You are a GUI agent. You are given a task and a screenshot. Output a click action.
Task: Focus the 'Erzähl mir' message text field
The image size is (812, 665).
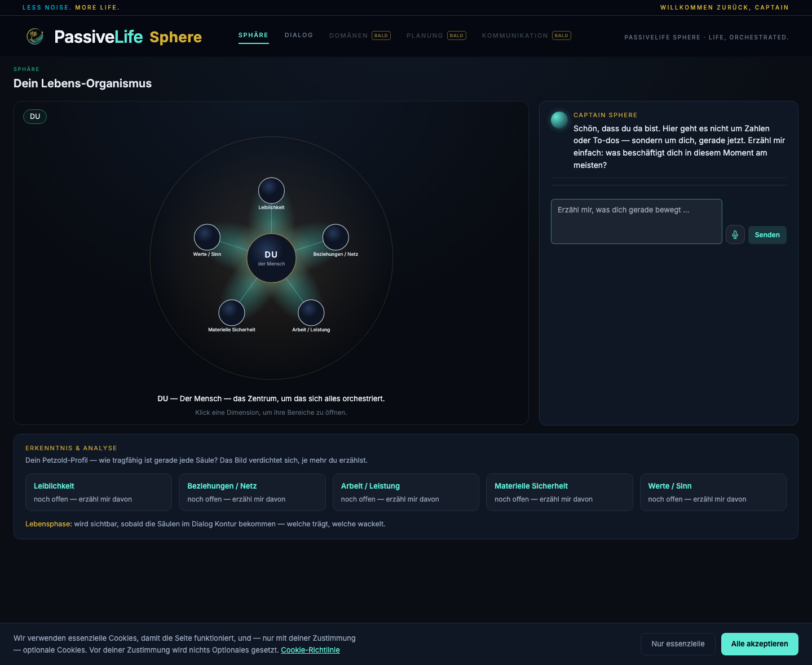[x=636, y=221]
